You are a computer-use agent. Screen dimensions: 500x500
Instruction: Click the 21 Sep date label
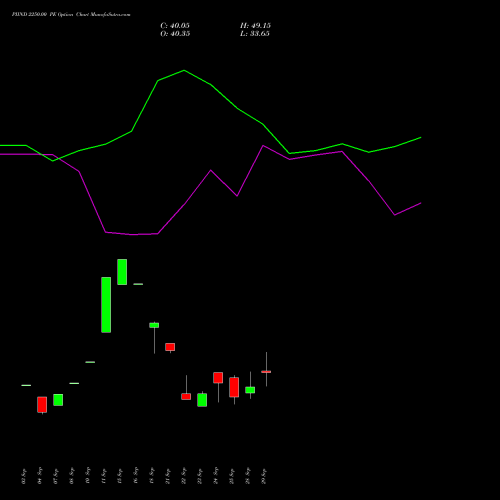point(168,476)
